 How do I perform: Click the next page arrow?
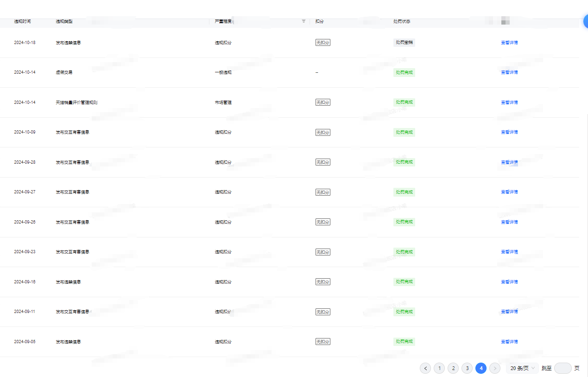click(495, 368)
